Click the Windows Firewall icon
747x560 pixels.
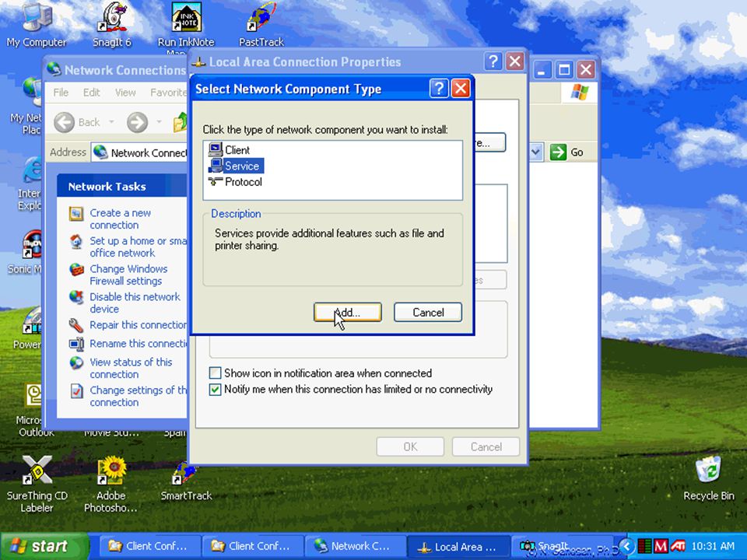coord(76,270)
